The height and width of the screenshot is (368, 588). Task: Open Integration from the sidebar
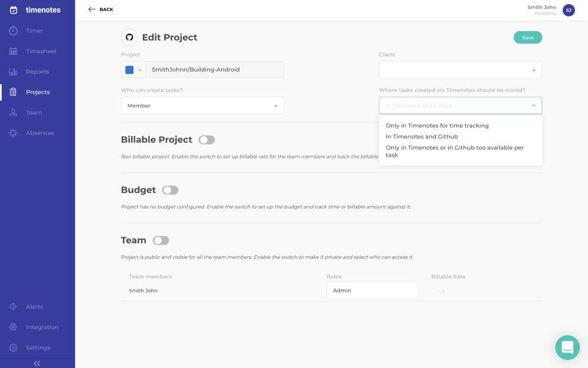(42, 327)
